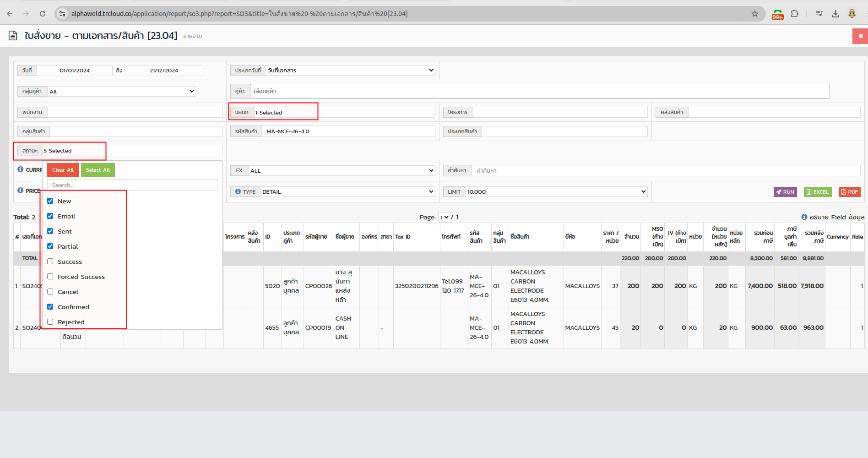Go back with the browser back arrow
The height and width of the screenshot is (458, 868).
[x=10, y=14]
